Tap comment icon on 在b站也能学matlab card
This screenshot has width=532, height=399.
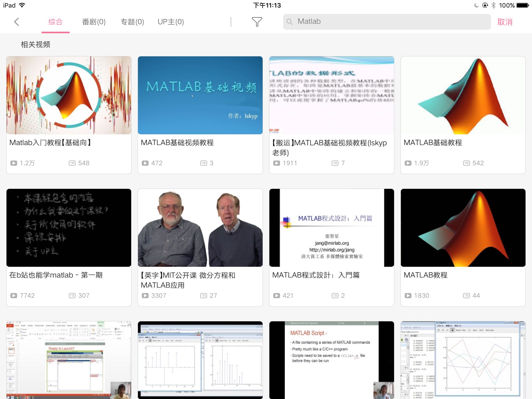tap(72, 296)
